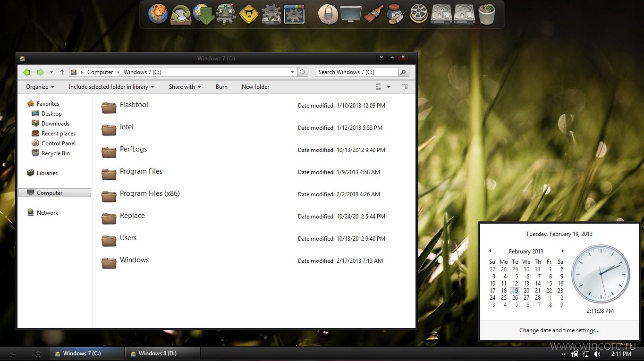The width and height of the screenshot is (644, 361).
Task: Expand Include selected folder in library
Action: [111, 87]
